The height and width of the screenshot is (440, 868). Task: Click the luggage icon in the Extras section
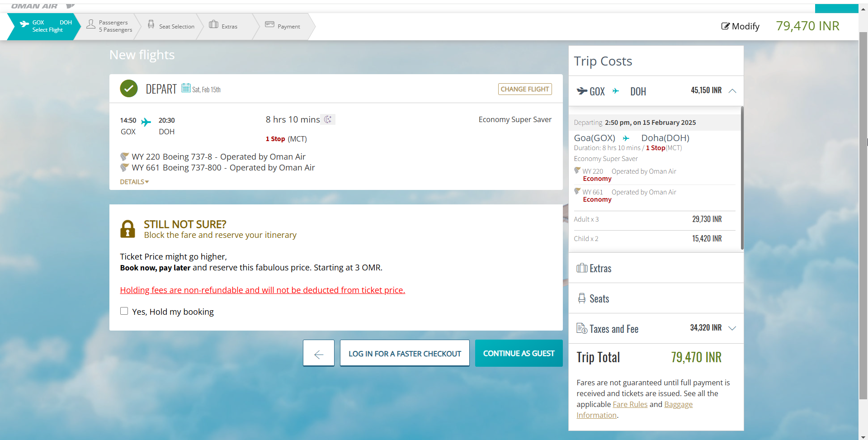[x=582, y=268]
